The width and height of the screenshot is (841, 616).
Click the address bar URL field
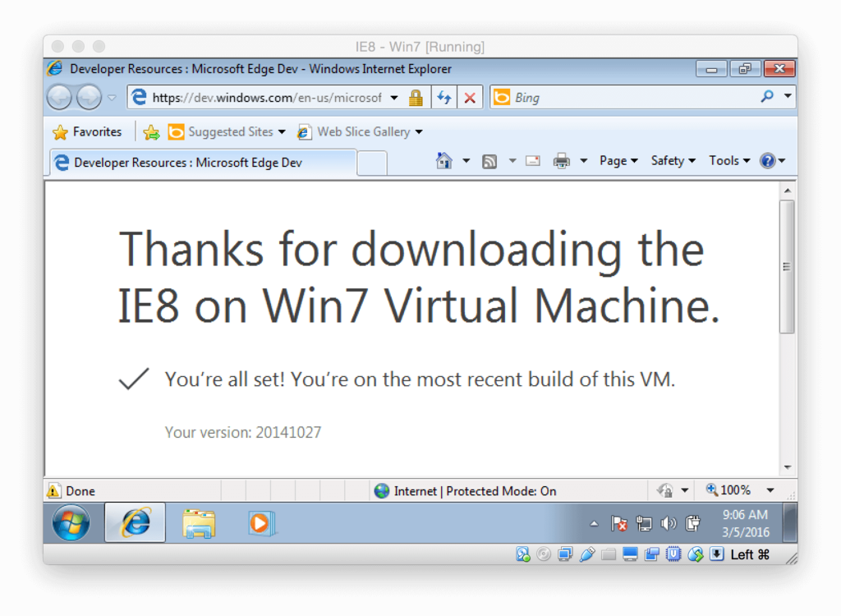click(267, 98)
